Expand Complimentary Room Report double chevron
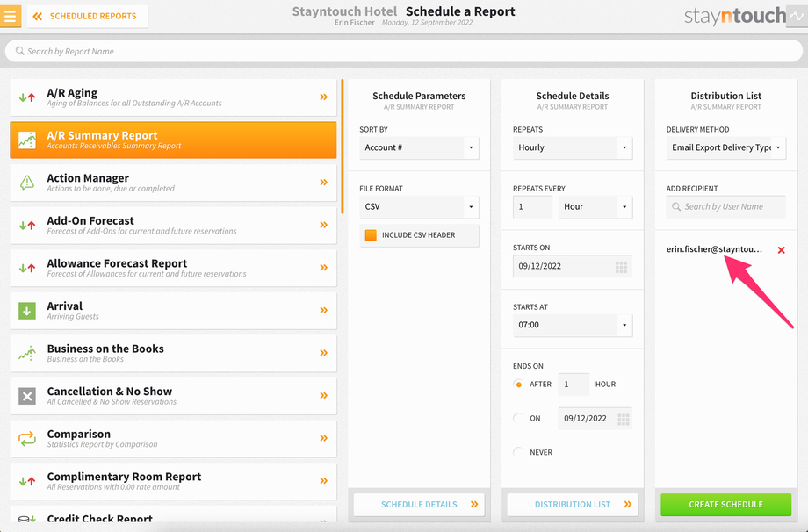808x532 pixels. 323,481
